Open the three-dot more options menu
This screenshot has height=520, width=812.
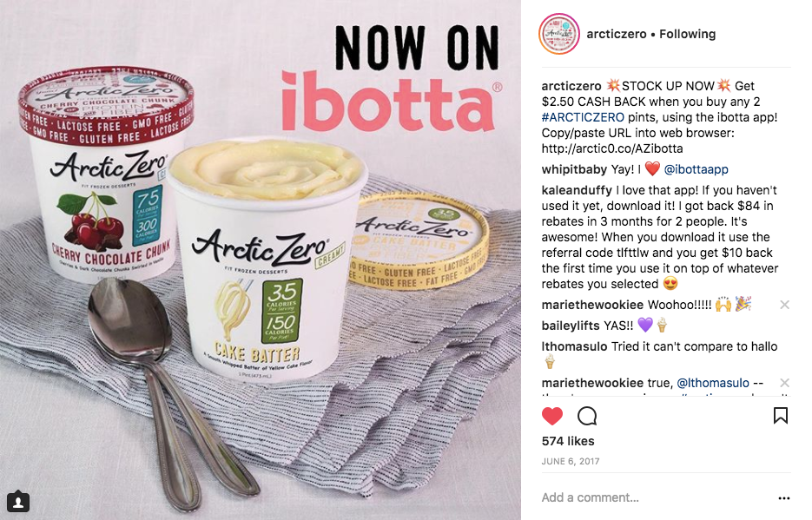(784, 497)
